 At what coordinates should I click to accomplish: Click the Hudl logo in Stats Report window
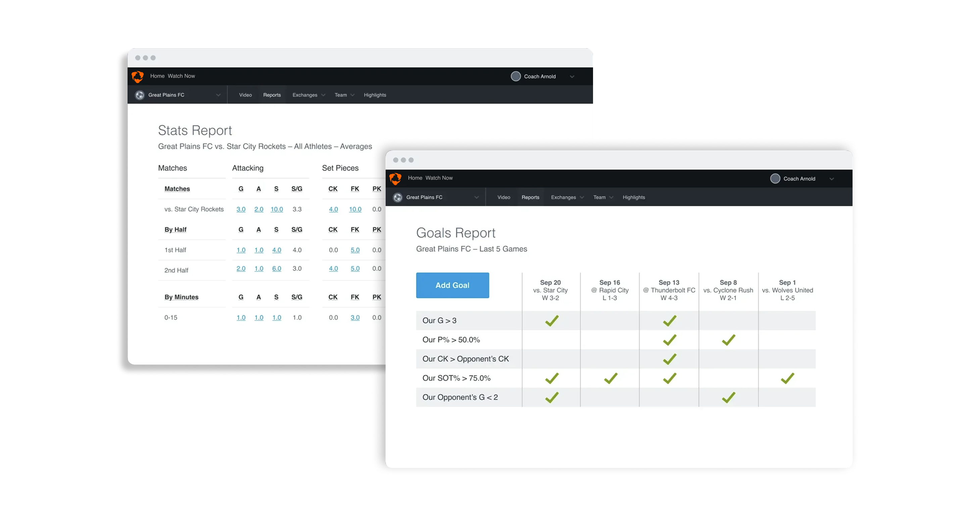pos(137,76)
